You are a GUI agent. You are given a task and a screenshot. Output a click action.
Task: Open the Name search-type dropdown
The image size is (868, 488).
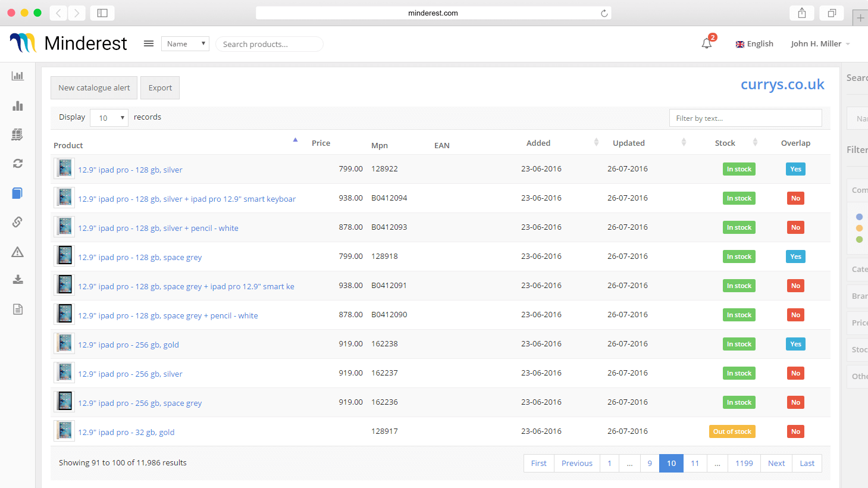coord(185,43)
